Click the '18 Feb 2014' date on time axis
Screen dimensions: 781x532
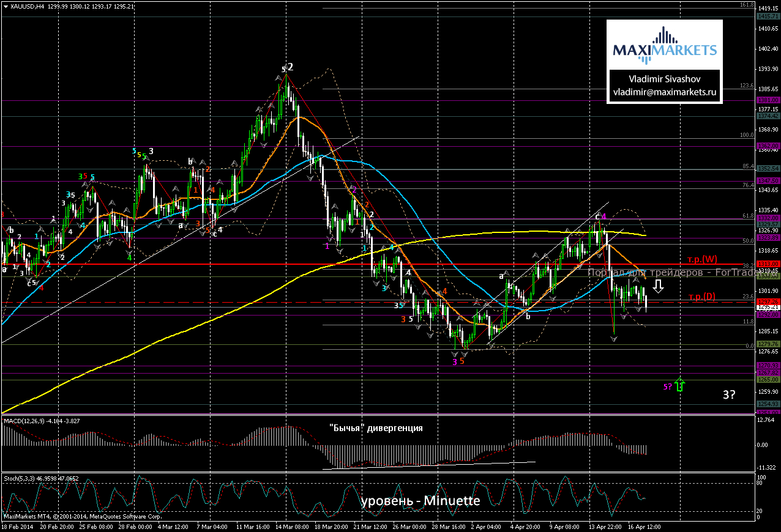[17, 526]
